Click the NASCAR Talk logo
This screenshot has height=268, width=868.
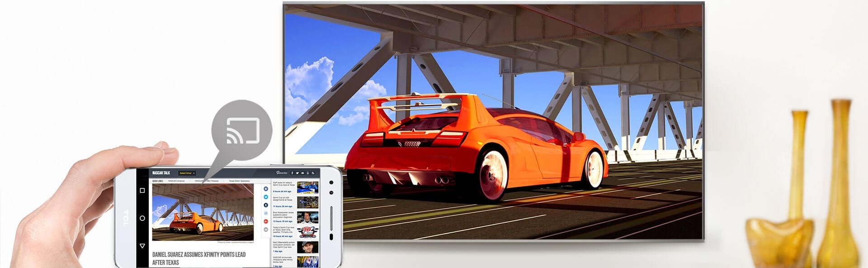[161, 173]
